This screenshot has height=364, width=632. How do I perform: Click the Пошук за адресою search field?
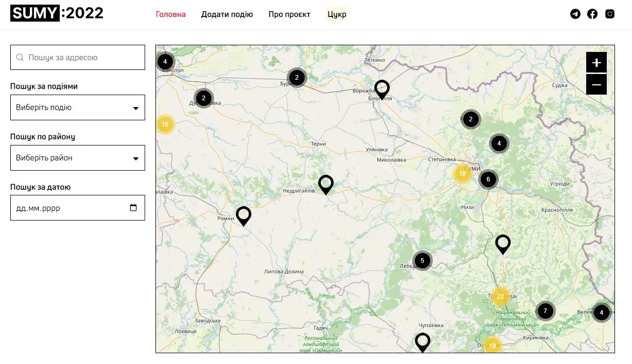click(77, 57)
